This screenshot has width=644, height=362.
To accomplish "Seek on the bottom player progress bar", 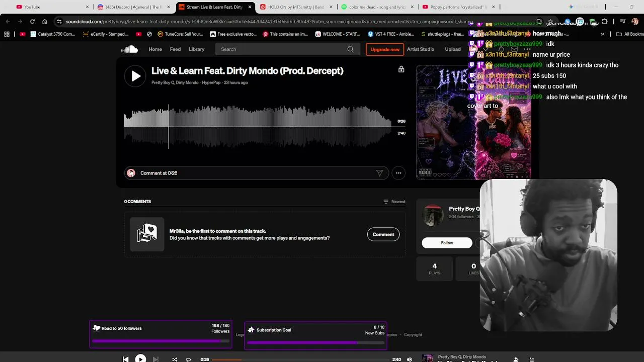I will click(x=301, y=359).
